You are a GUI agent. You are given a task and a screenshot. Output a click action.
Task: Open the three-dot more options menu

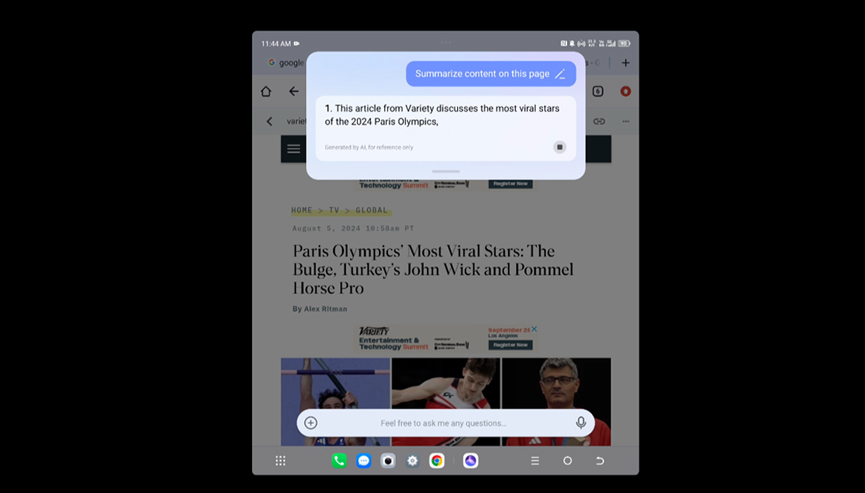(x=626, y=121)
